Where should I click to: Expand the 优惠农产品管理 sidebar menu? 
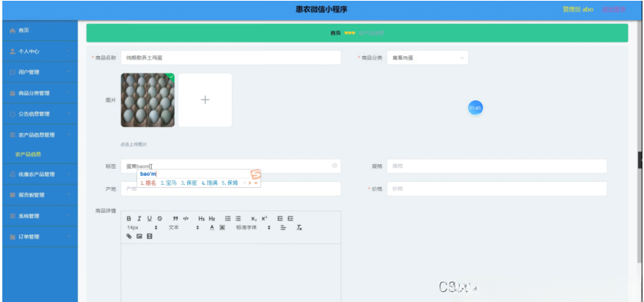[40, 174]
